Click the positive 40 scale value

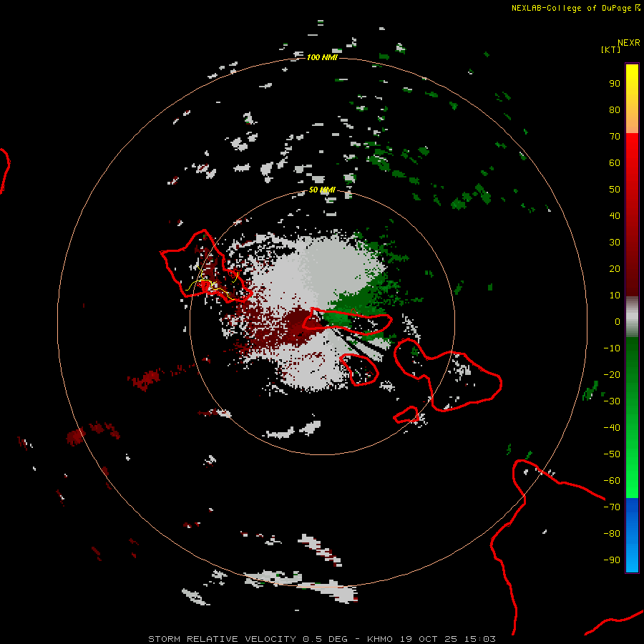[x=615, y=216]
